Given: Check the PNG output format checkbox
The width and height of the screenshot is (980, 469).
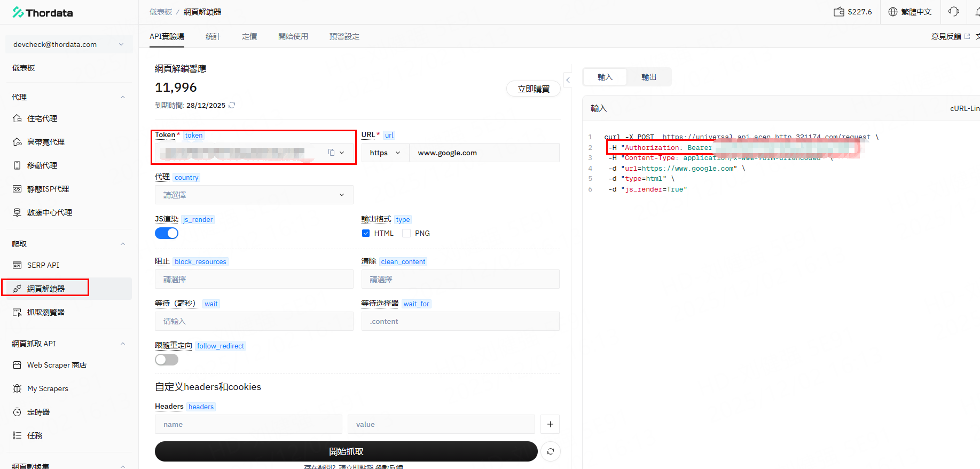Looking at the screenshot, I should (406, 233).
